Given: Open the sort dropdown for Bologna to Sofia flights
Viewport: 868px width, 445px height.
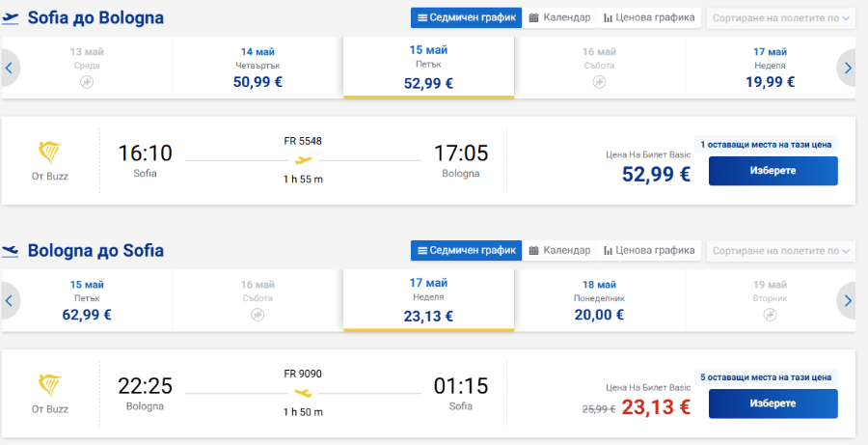Looking at the screenshot, I should coord(780,251).
